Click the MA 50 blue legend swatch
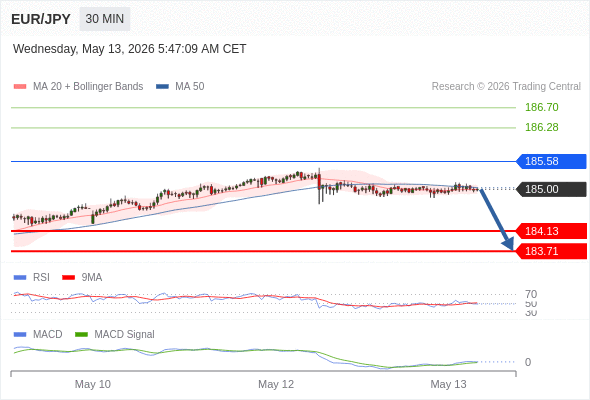The height and width of the screenshot is (400, 590). tap(162, 87)
